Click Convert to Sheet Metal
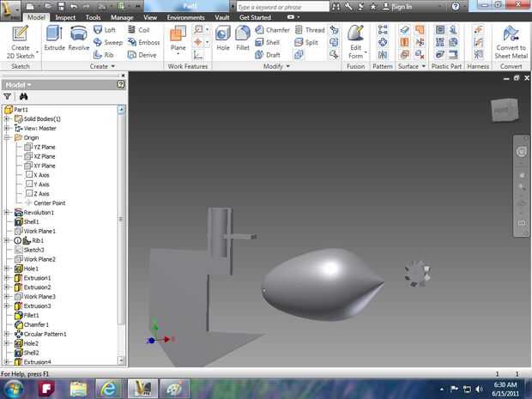The image size is (532, 399). click(511, 42)
